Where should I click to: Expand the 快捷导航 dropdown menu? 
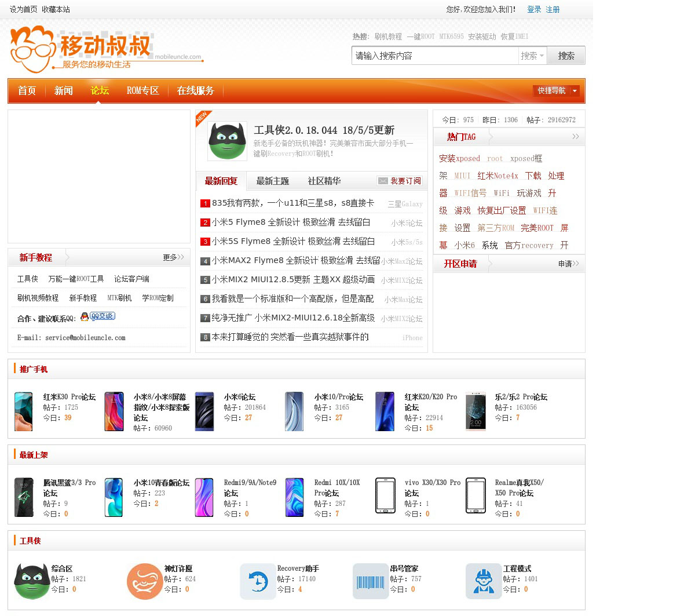(575, 90)
